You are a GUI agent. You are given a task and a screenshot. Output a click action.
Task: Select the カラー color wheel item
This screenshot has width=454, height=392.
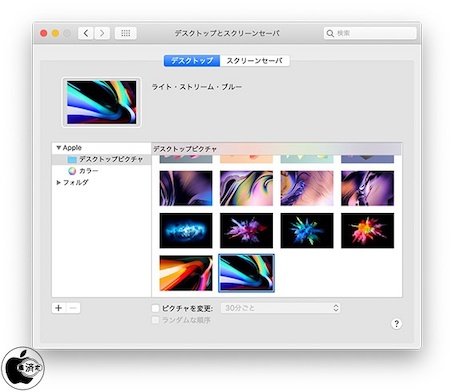pyautogui.click(x=83, y=171)
